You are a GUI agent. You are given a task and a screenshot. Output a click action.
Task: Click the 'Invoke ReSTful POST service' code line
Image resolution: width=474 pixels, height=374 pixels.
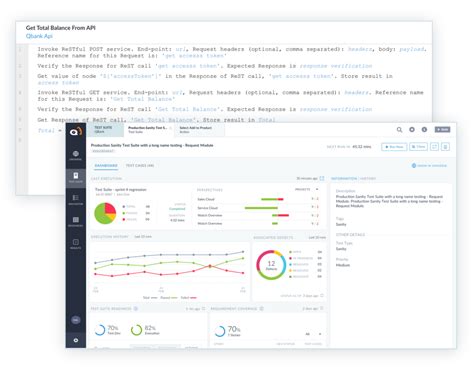[232, 52]
